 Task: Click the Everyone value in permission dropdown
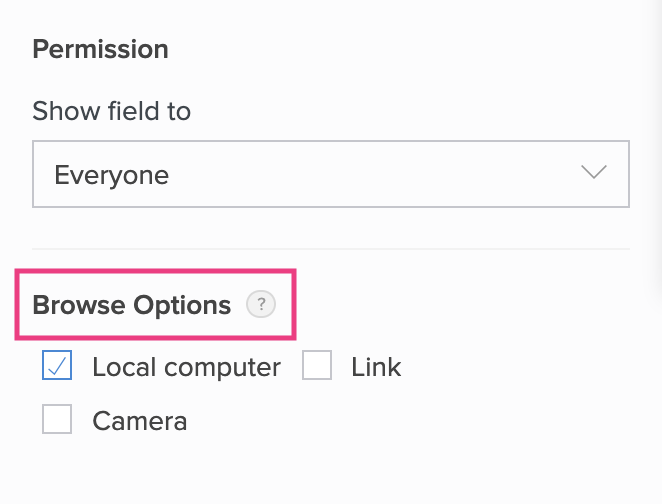[x=111, y=175]
